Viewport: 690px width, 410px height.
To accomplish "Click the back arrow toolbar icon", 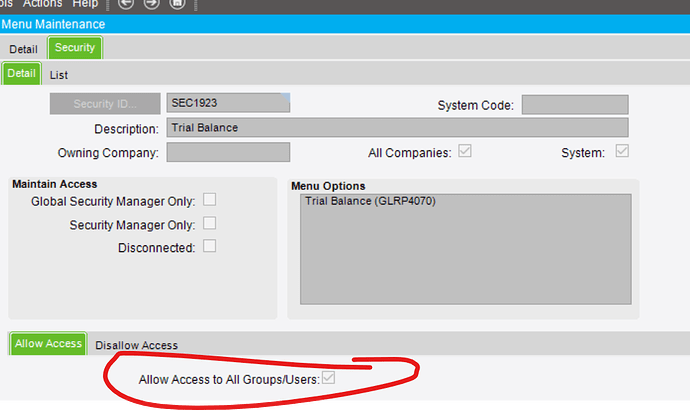I will tap(126, 4).
